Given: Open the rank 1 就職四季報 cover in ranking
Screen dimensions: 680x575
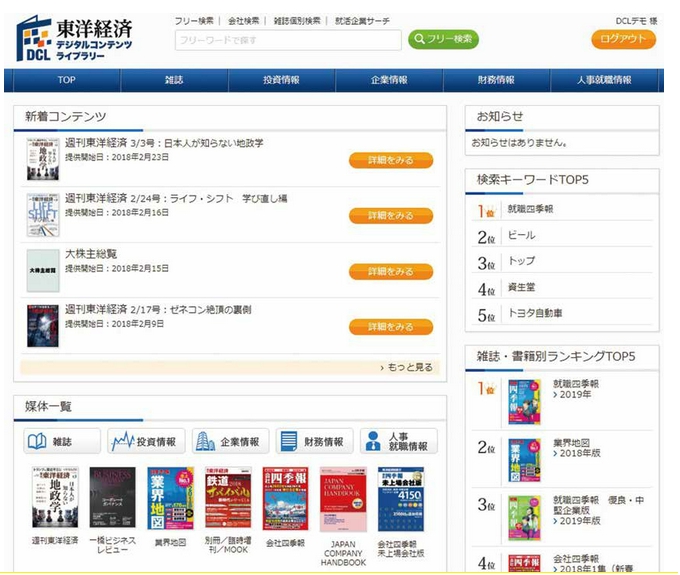Looking at the screenshot, I should [x=524, y=402].
